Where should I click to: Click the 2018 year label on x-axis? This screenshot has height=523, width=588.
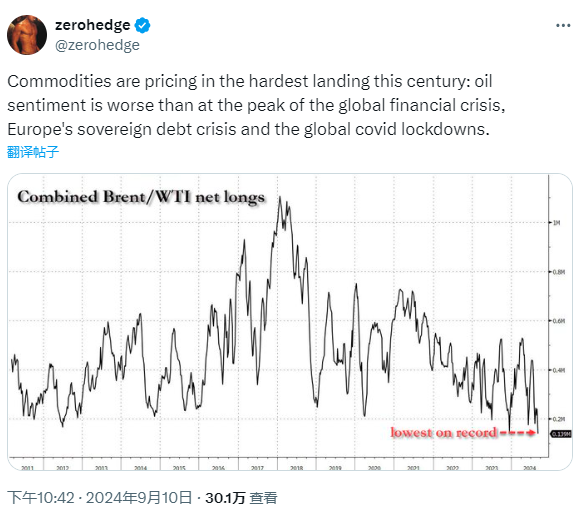(296, 468)
